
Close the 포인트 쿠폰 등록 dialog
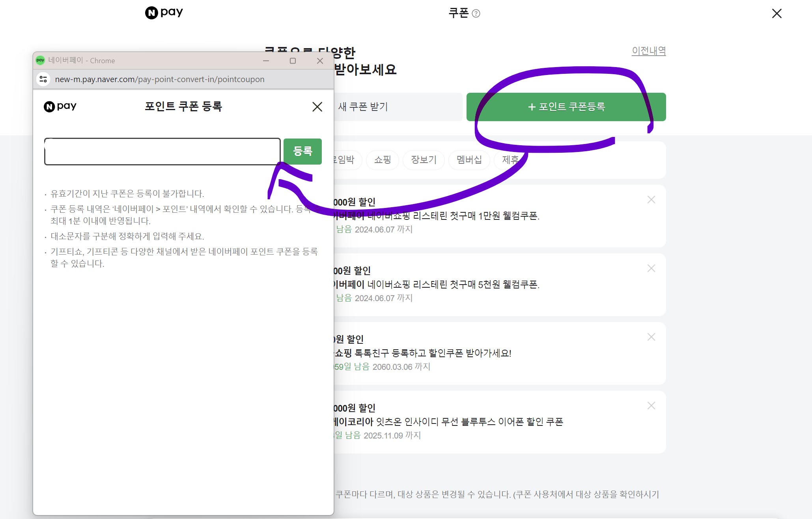pyautogui.click(x=317, y=107)
